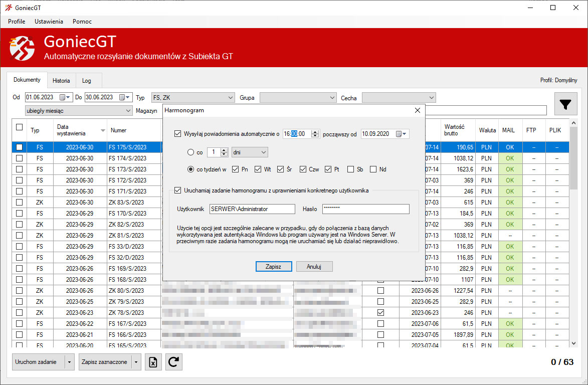Close the Harmonogram dialog with X

click(418, 110)
